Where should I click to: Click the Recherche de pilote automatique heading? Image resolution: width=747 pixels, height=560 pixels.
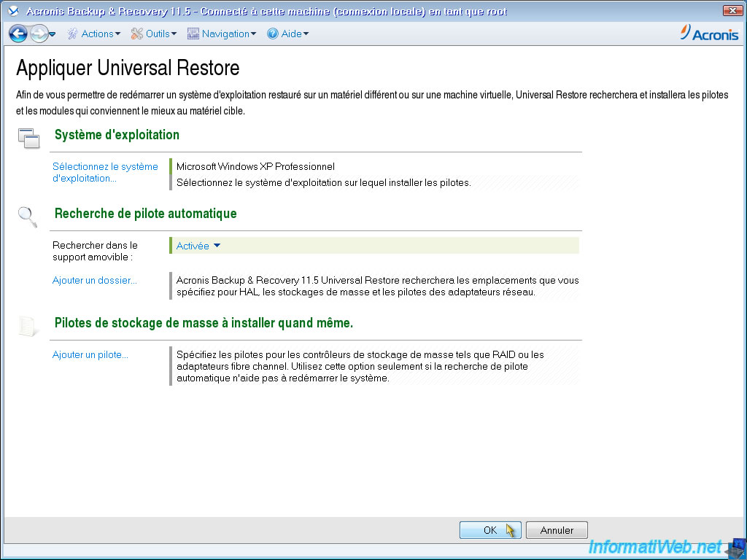pos(145,214)
